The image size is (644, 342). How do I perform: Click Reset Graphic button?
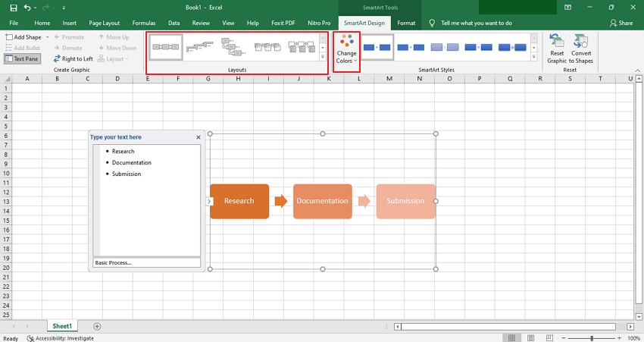557,49
